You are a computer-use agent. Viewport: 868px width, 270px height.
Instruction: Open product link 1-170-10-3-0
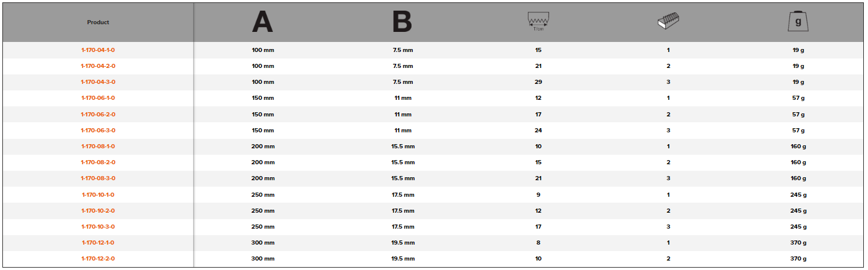(x=98, y=227)
